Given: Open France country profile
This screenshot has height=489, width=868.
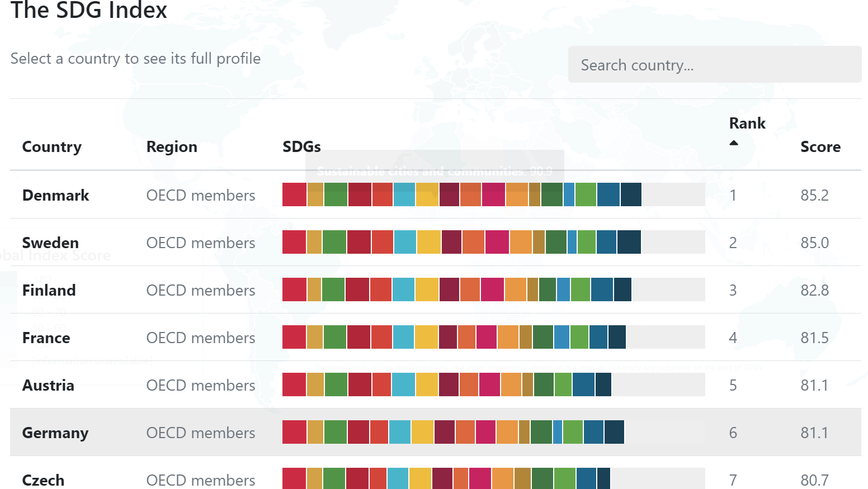Looking at the screenshot, I should pyautogui.click(x=46, y=338).
